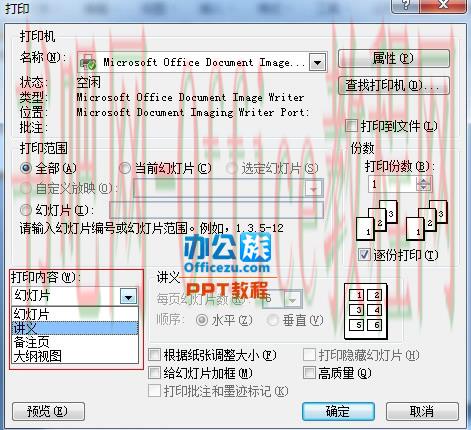Screen dimensions: 471x430
Task: Click the location text Microsoft Document Imaging Writer Port
Action: (193, 112)
